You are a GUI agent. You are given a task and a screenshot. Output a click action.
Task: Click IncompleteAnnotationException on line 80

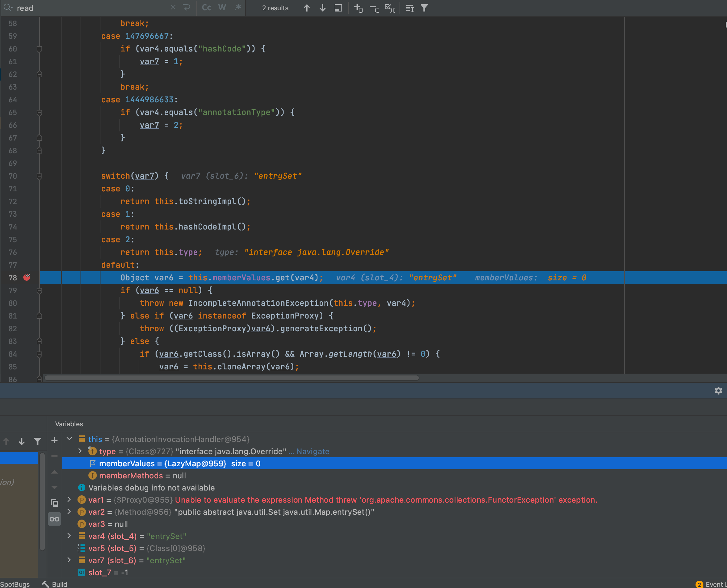pyautogui.click(x=258, y=303)
